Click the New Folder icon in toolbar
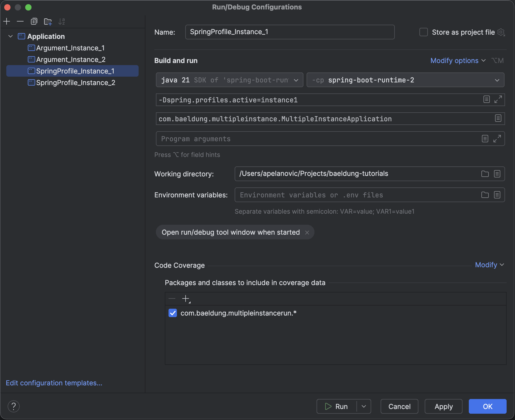The height and width of the screenshot is (420, 515). point(48,21)
